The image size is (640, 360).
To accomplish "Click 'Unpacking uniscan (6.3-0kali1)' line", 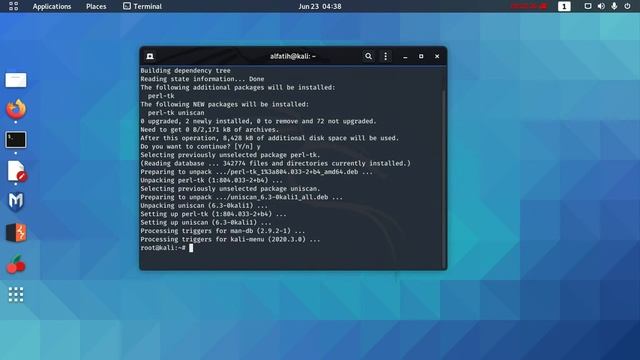I will point(204,206).
